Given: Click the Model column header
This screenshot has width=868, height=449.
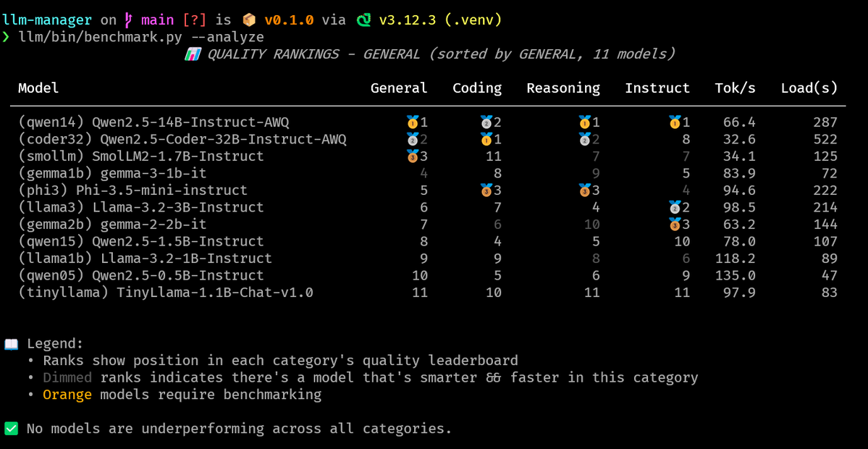Looking at the screenshot, I should (x=38, y=88).
